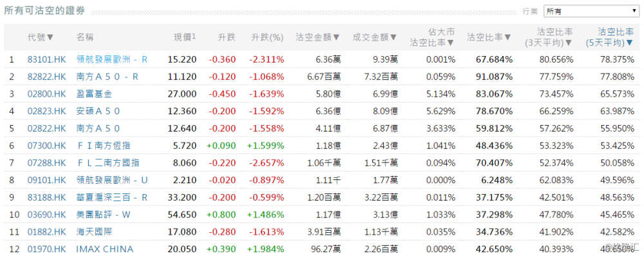This screenshot has height=256, width=644.
Task: Open stock code 83101.HK link
Action: click(46, 60)
